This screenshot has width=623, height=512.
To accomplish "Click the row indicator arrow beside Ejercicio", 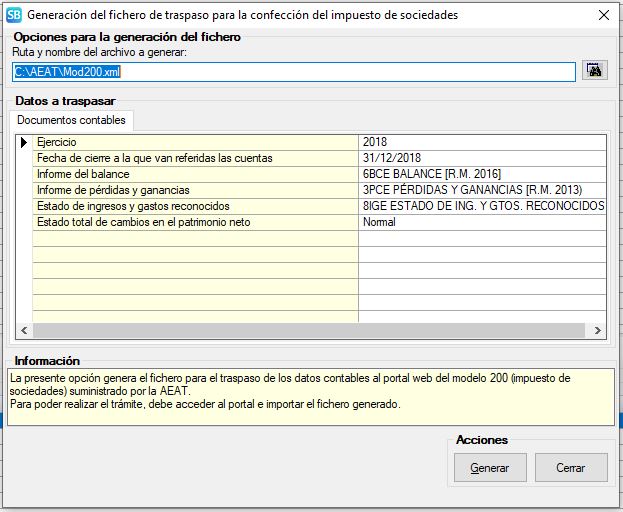I will (24, 142).
